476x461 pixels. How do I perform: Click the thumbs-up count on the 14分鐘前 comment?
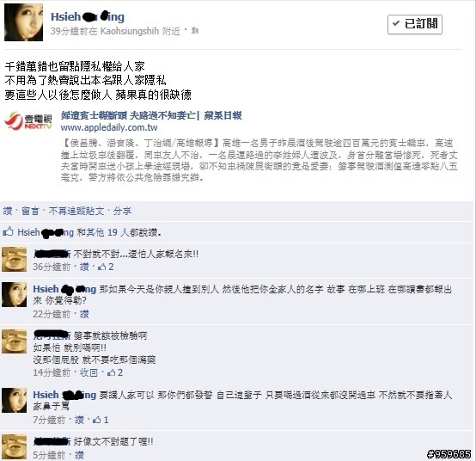115,372
